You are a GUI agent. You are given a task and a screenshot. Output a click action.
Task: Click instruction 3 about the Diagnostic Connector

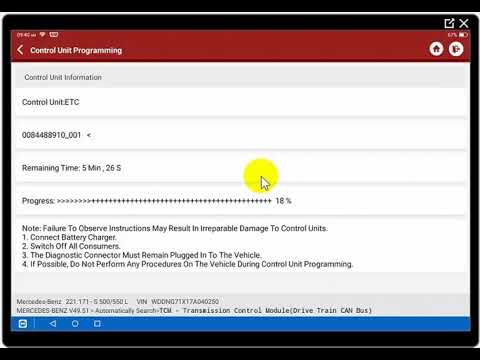[142, 255]
